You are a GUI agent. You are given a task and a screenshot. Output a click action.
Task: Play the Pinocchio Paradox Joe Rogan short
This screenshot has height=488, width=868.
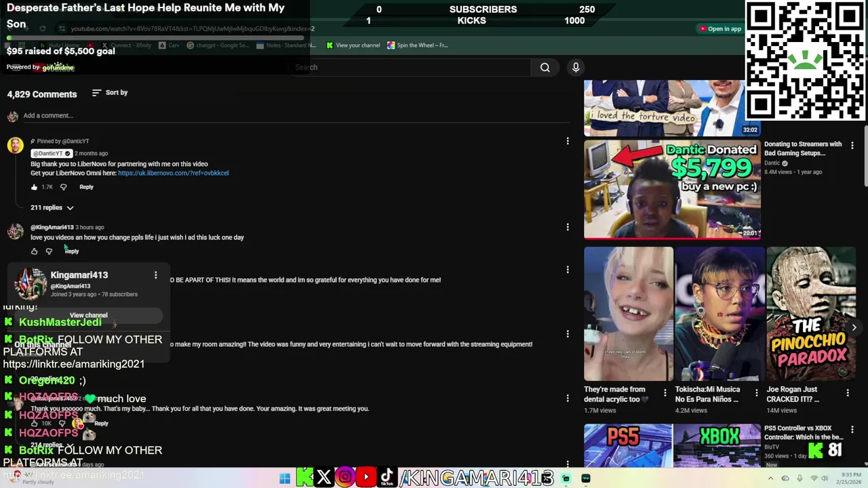pos(811,314)
